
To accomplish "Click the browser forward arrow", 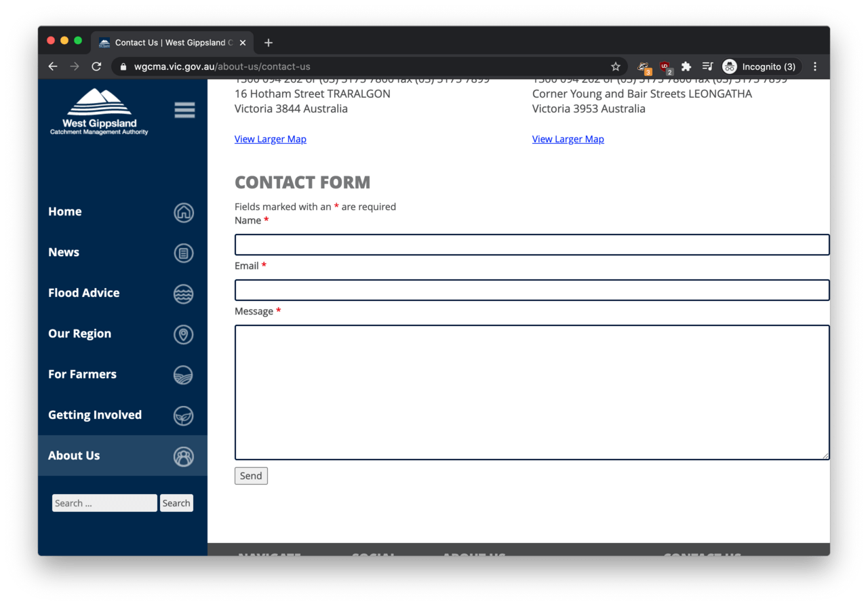I will tap(75, 66).
